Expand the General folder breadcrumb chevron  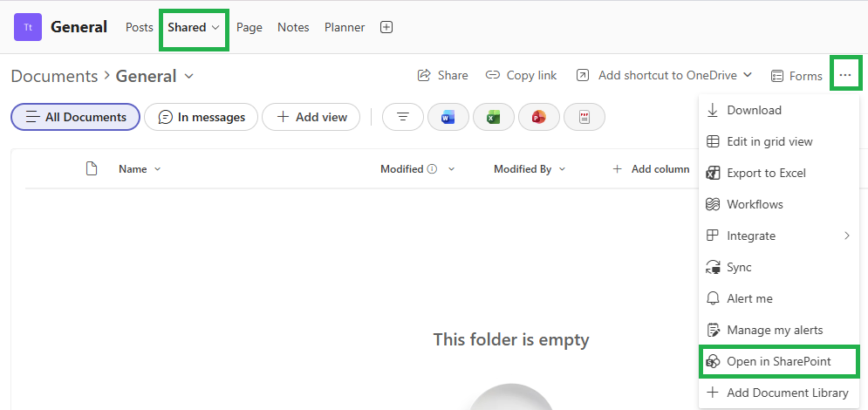pyautogui.click(x=188, y=76)
